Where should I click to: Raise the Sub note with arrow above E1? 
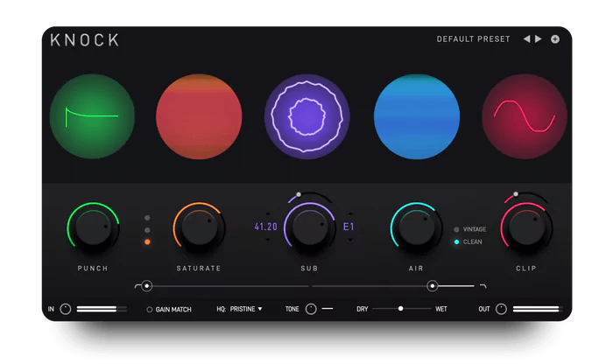[350, 213]
